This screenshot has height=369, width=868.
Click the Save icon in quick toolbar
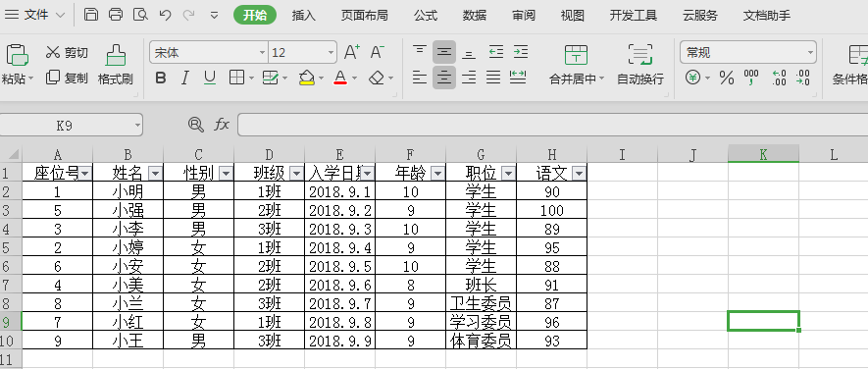tap(91, 15)
